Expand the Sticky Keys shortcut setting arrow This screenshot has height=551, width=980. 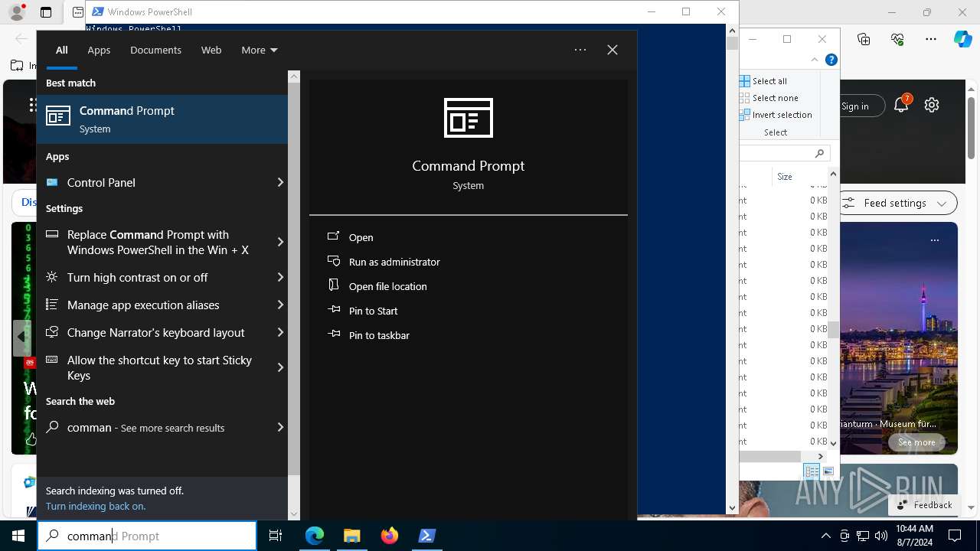[x=280, y=367]
